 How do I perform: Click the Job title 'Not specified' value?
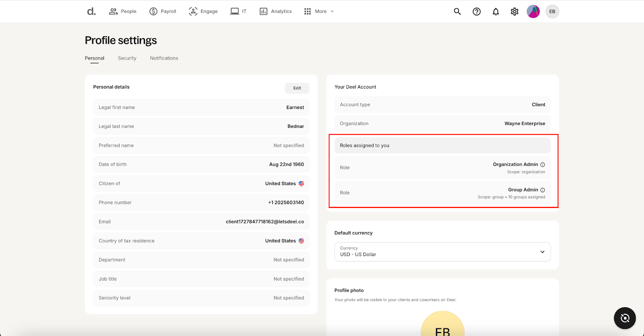pyautogui.click(x=289, y=279)
